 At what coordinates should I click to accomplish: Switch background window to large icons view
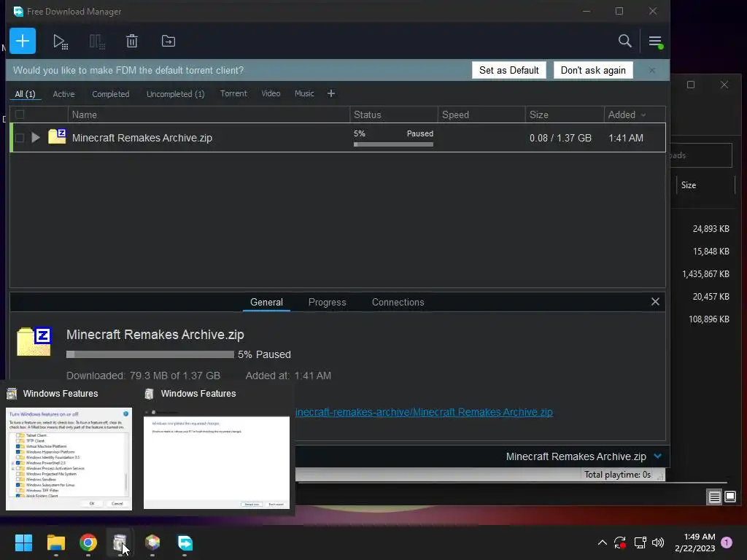coord(729,497)
